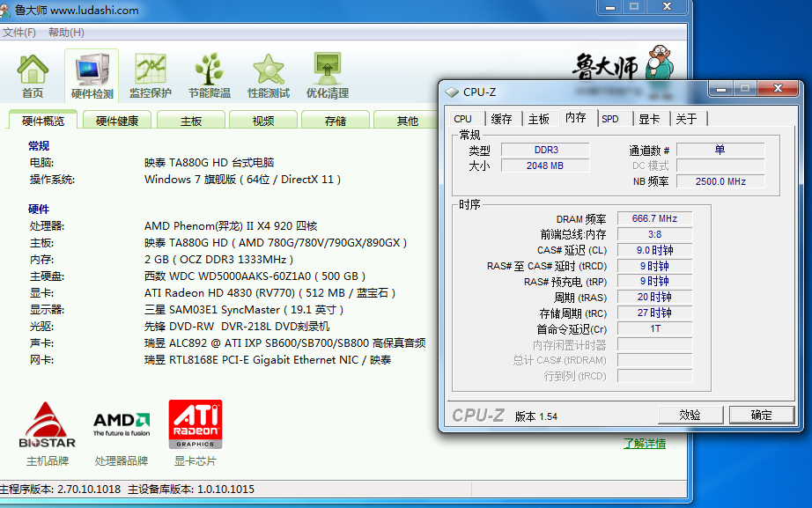
Task: Close the 鲁大师 window
Action: (x=667, y=7)
